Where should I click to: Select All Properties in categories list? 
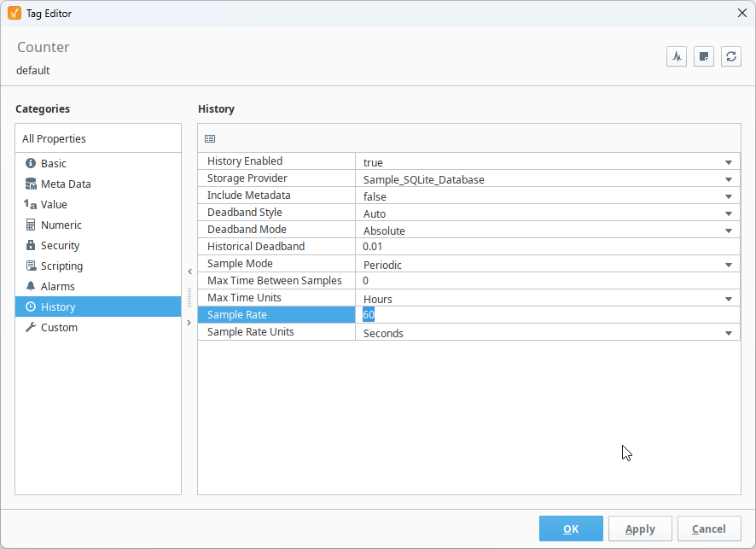tap(54, 138)
